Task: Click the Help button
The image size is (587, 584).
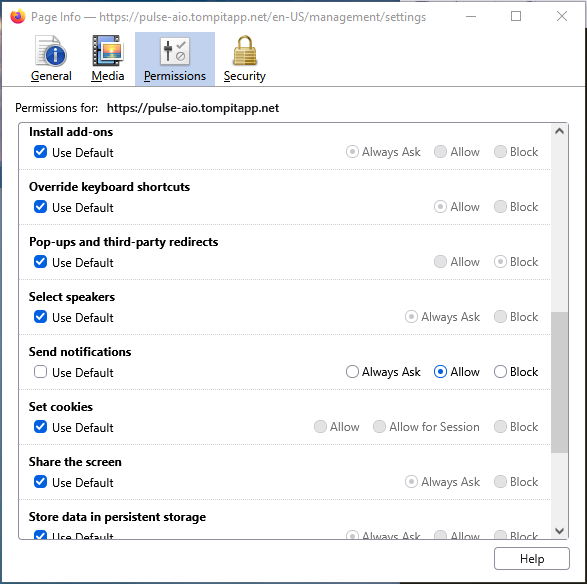Action: (532, 559)
